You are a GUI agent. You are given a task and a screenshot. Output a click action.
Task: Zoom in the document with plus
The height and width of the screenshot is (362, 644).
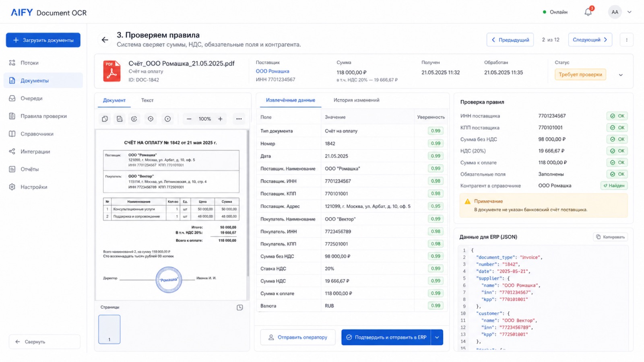[220, 119]
